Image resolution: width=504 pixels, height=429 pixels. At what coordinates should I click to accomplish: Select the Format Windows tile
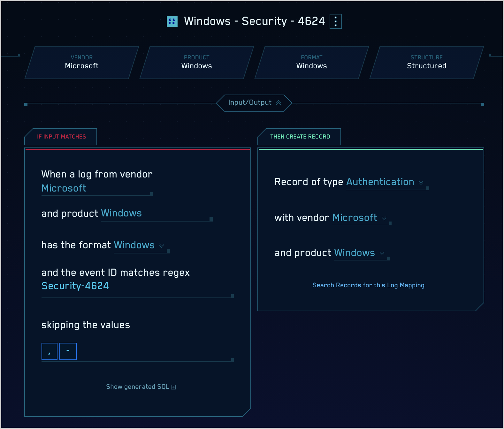[312, 62]
